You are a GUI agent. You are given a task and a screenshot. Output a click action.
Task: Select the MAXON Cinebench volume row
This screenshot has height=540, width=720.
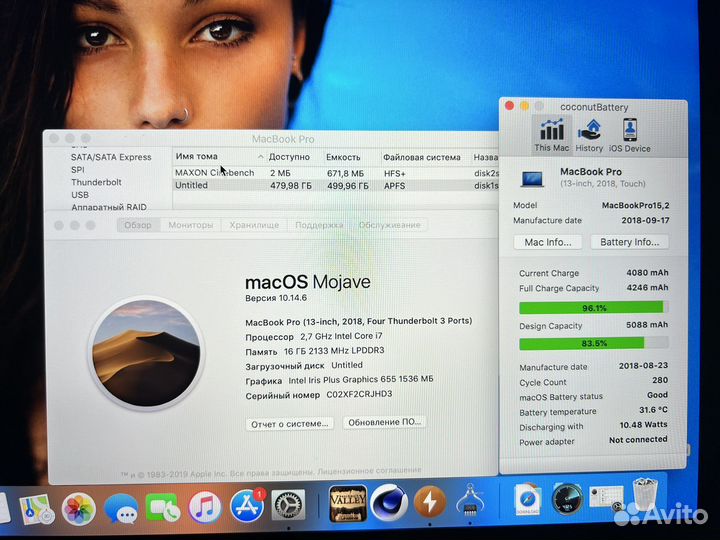[335, 173]
